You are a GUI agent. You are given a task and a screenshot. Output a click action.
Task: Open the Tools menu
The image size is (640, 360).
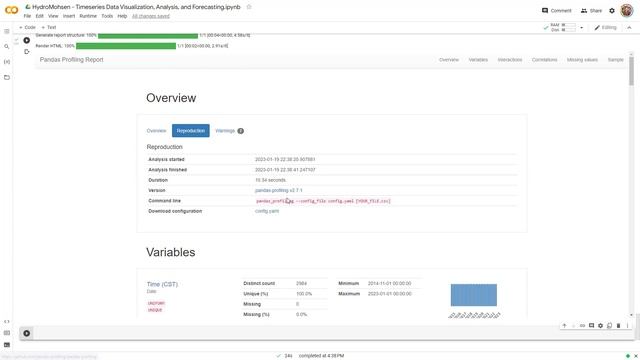(x=107, y=16)
